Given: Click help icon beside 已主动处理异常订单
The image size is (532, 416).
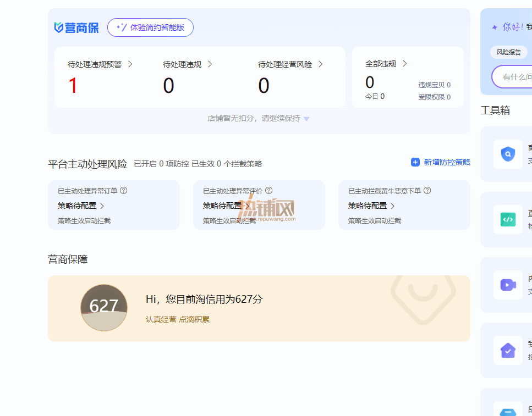Looking at the screenshot, I should [123, 191].
